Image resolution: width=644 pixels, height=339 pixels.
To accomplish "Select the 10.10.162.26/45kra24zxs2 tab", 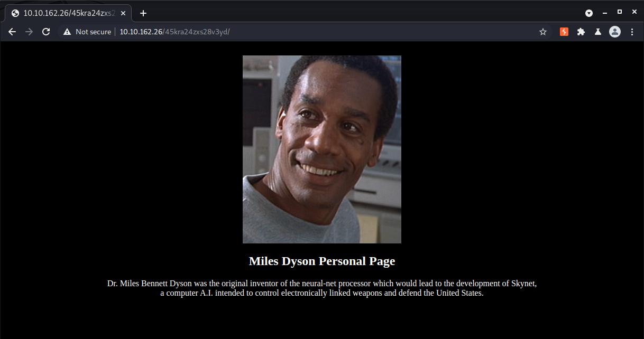I will 68,13.
